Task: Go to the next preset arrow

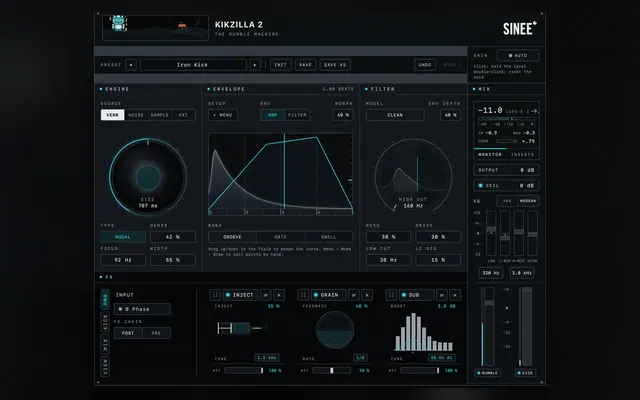Action: (255, 65)
